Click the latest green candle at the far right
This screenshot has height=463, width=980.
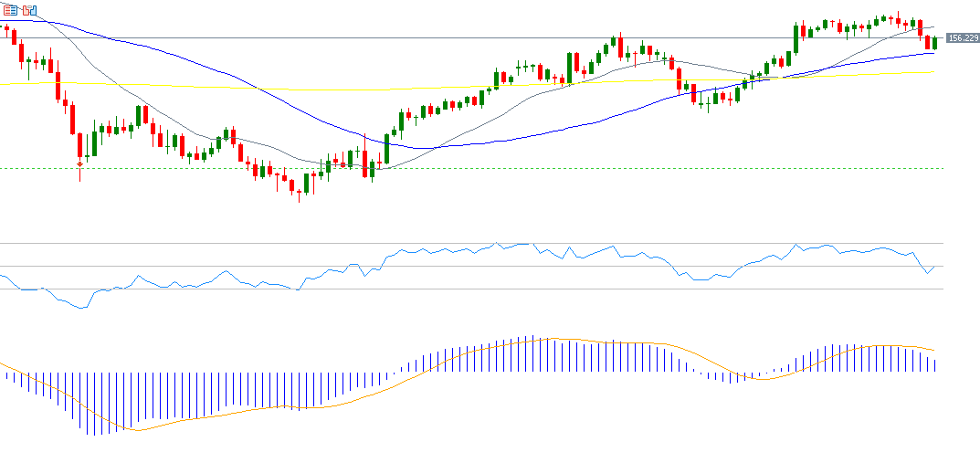(x=935, y=42)
